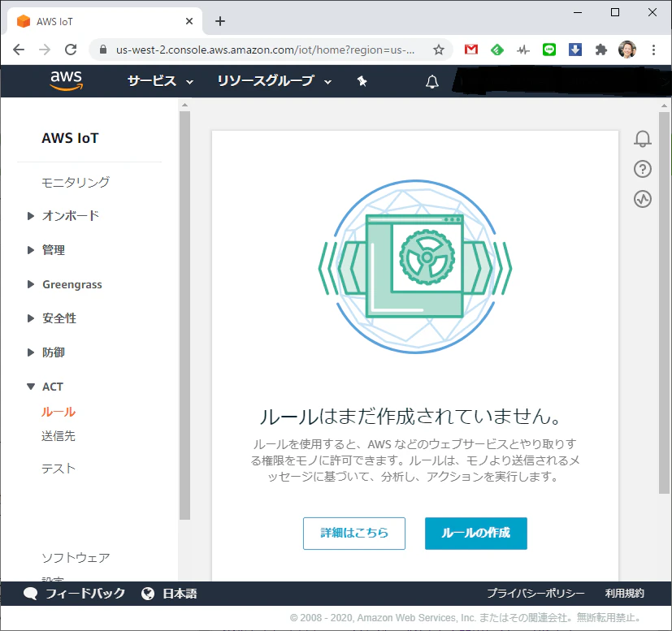Click the IoT console notification bell icon

[x=643, y=139]
